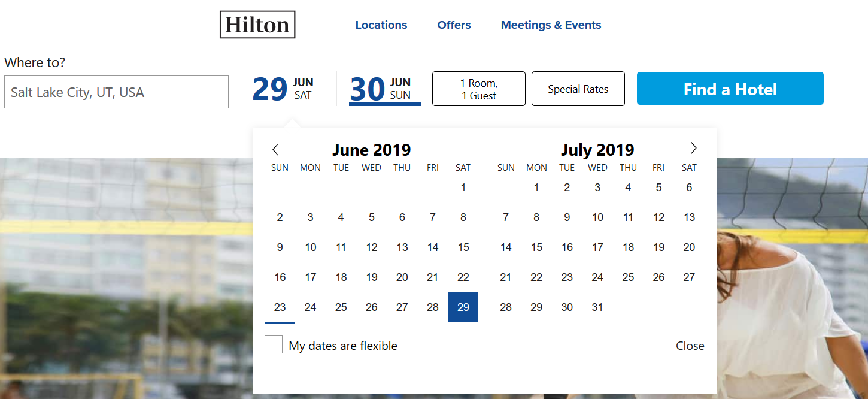This screenshot has height=399, width=868.
Task: Open the check-in date 29 Jun picker
Action: tap(283, 89)
